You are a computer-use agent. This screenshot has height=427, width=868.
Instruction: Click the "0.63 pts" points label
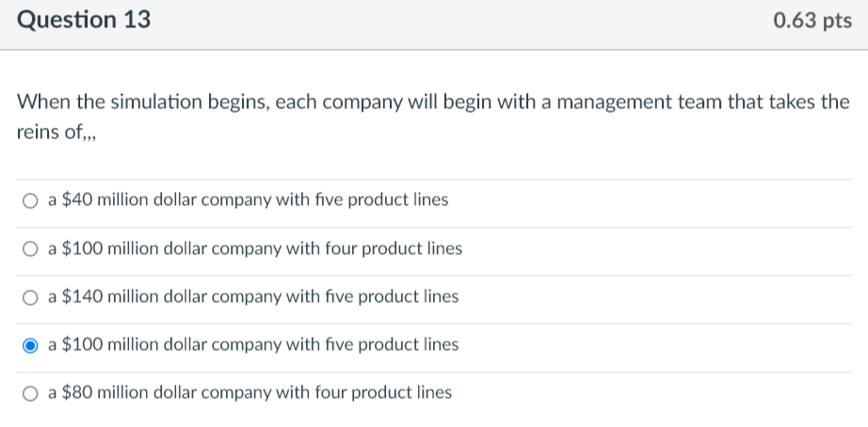click(811, 21)
